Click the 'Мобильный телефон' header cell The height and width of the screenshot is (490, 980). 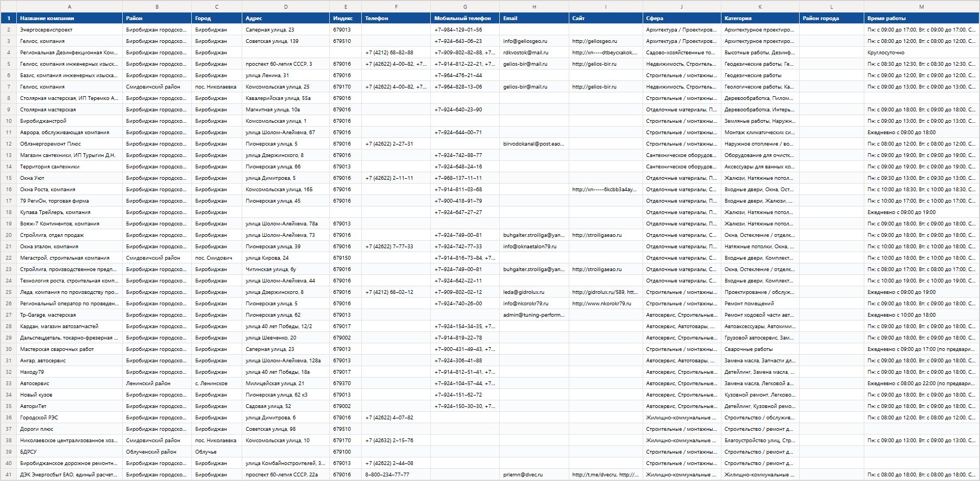[x=465, y=18]
